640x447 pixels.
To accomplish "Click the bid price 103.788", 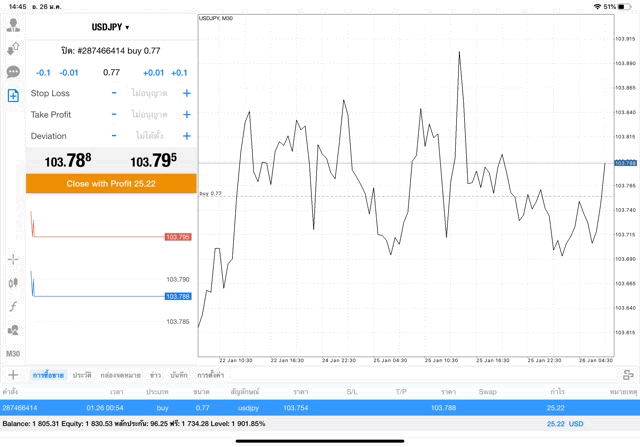I will tap(68, 160).
